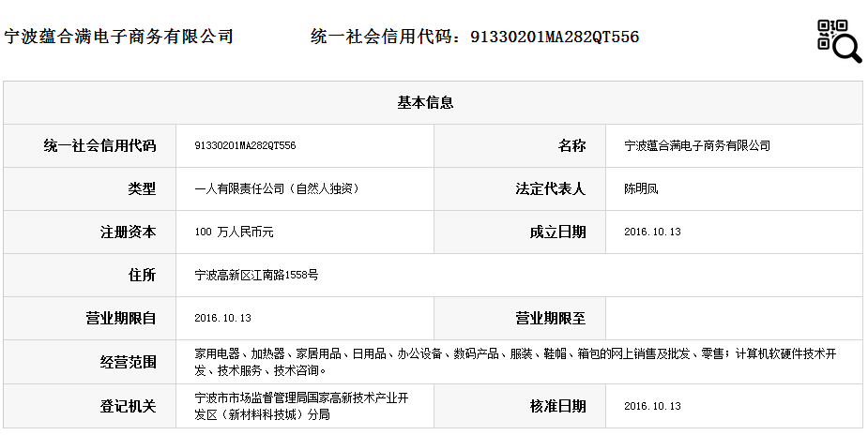868x435 pixels.
Task: Select establishment date 2016.10.13 beside 成立日期
Action: tap(652, 232)
